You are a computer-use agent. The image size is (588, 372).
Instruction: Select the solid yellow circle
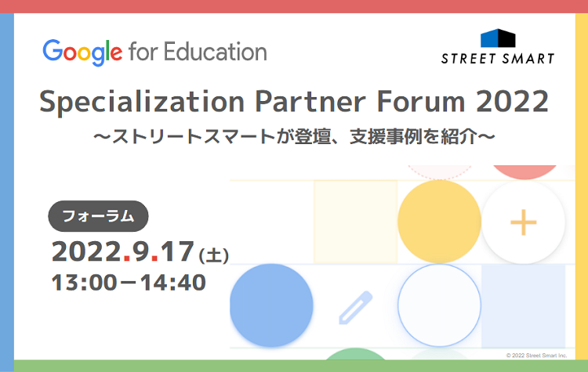point(439,220)
